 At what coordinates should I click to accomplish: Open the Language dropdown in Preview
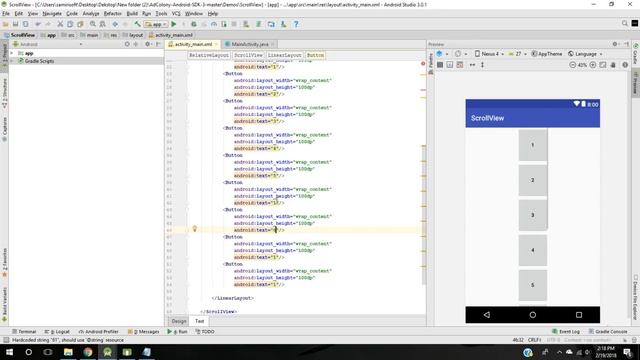click(586, 54)
